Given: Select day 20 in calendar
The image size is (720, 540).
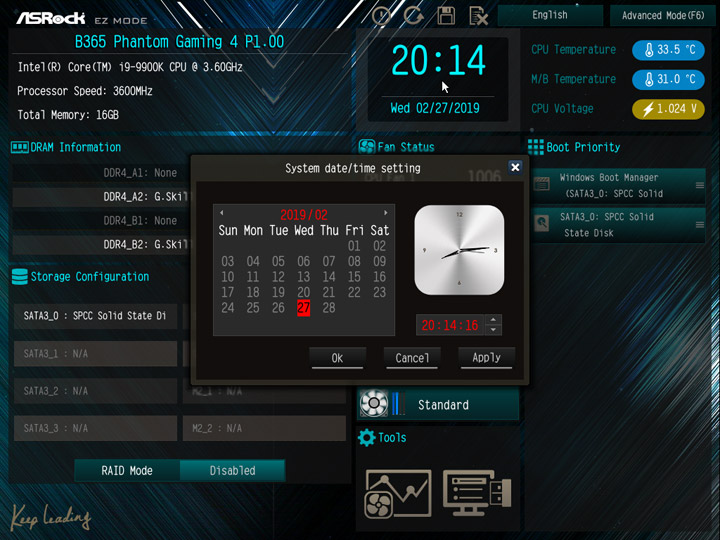Looking at the screenshot, I should click(303, 292).
